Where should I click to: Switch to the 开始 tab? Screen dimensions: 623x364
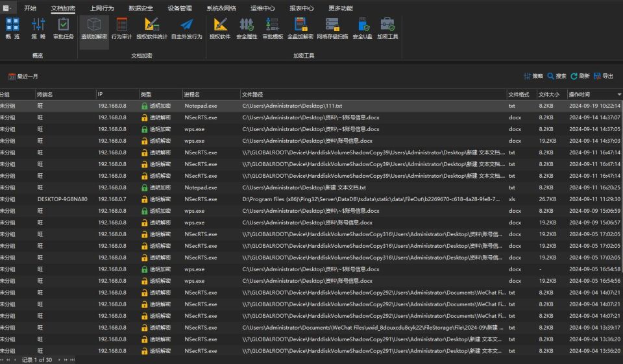(x=30, y=8)
